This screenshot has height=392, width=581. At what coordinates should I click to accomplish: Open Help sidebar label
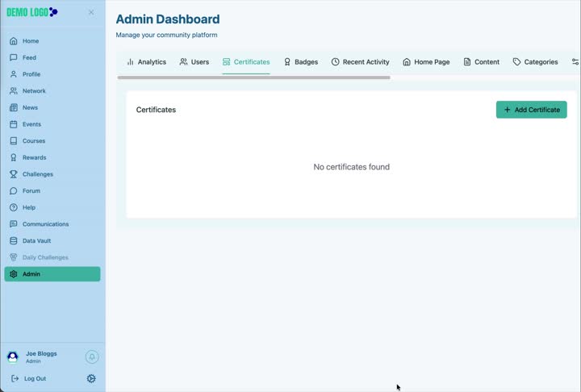29,208
